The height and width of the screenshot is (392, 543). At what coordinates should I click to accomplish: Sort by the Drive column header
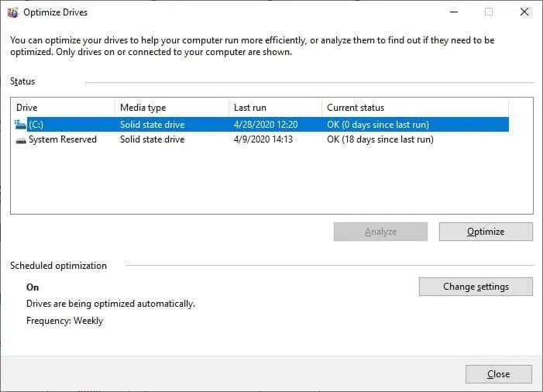click(x=63, y=108)
